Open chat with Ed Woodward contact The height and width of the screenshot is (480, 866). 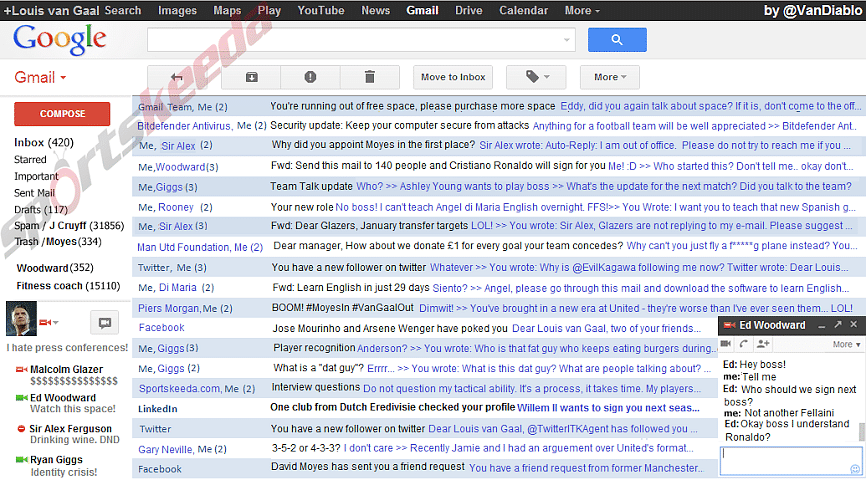click(x=62, y=398)
